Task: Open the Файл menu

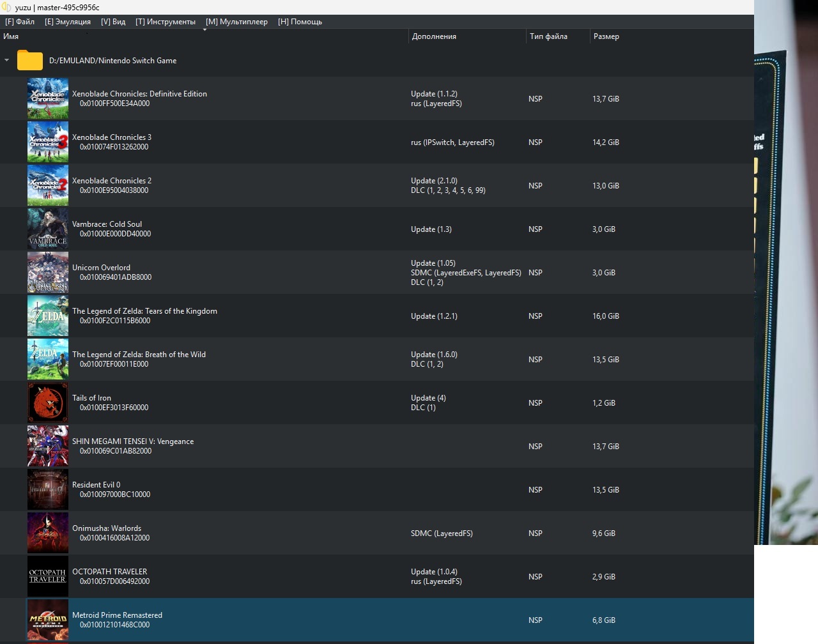Action: tap(20, 22)
